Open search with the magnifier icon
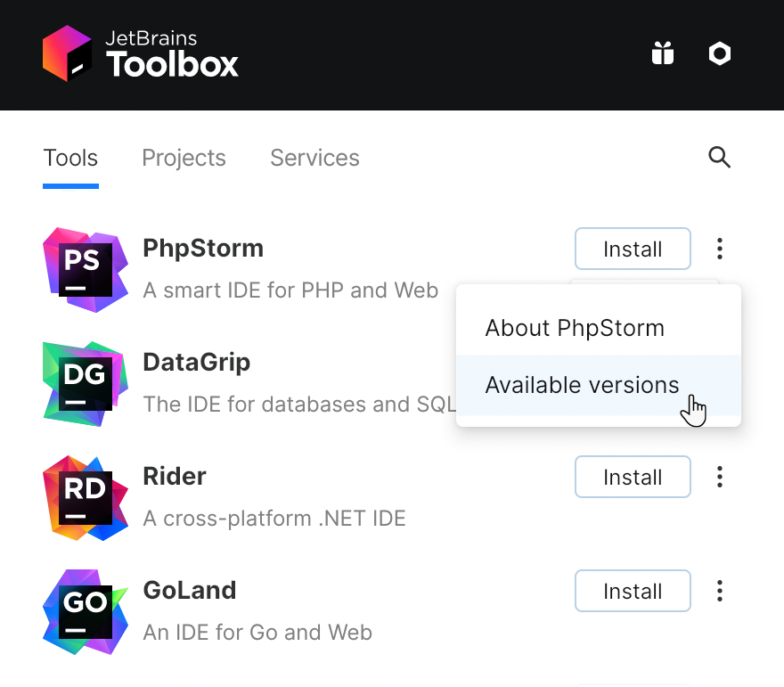Viewport: 784px width, 687px height. 719,157
